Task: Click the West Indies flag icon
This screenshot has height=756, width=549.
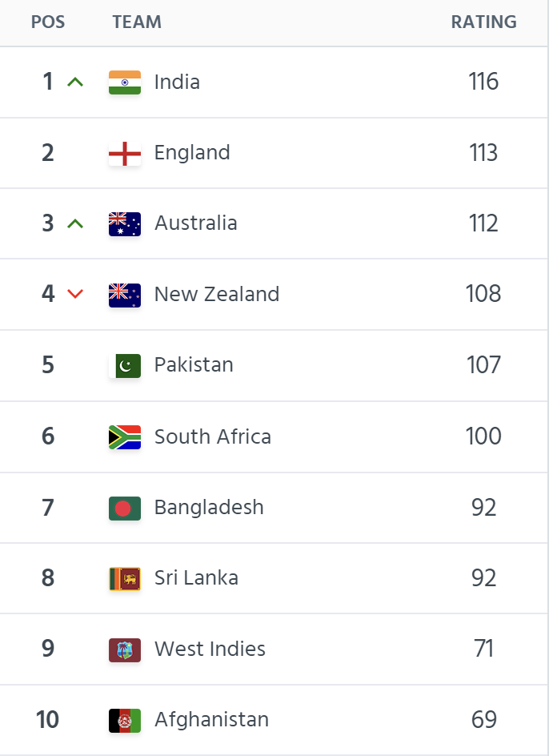Action: click(x=125, y=649)
